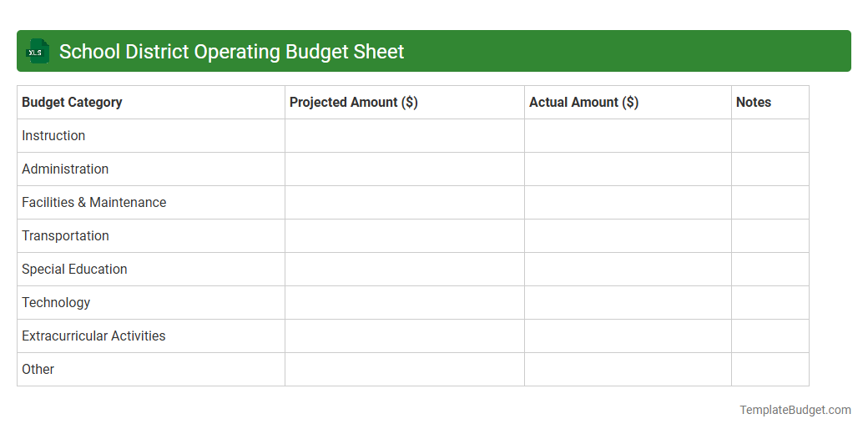This screenshot has height=434, width=868.
Task: Select the Special Education row label
Action: pos(75,269)
